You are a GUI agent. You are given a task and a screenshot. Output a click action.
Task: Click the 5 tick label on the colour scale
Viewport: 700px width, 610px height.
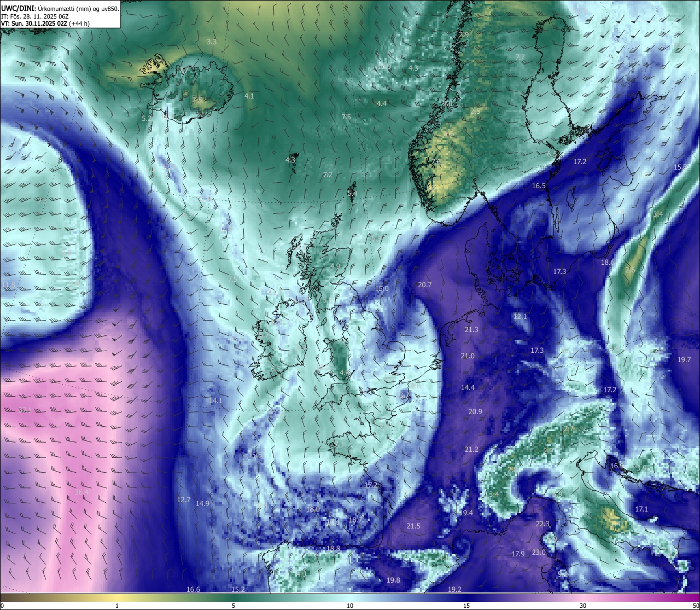(234, 606)
